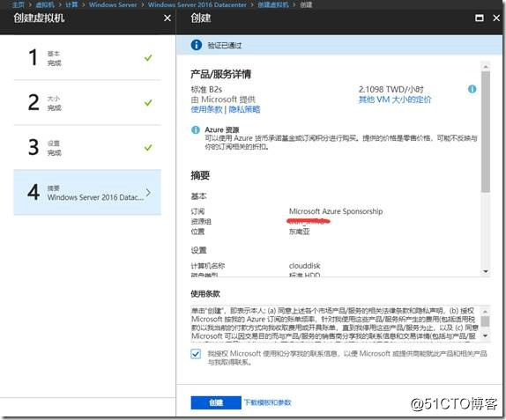Image resolution: width=506 pixels, height=420 pixels.
Task: Click the 主页 breadcrumb link
Action: click(x=18, y=4)
